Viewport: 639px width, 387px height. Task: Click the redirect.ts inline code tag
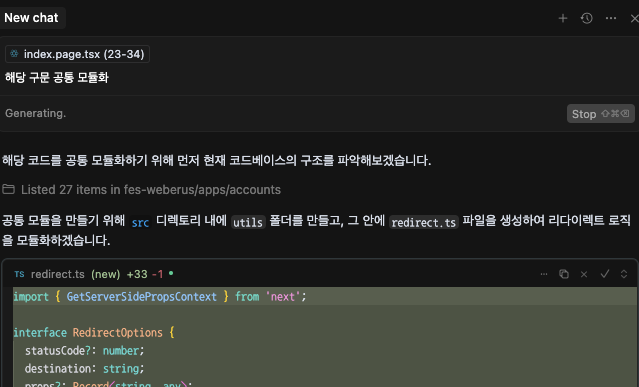click(423, 222)
